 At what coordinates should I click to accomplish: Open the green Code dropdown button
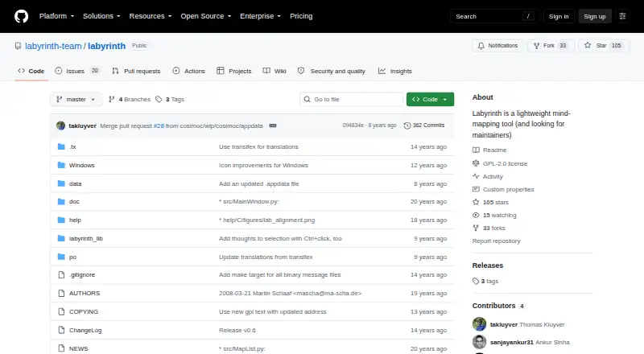(x=430, y=100)
